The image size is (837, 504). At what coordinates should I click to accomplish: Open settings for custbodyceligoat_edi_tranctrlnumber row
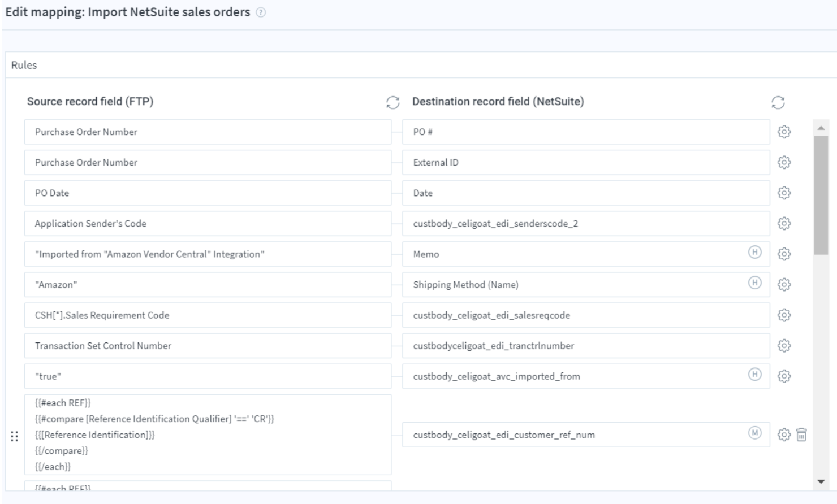[784, 345]
